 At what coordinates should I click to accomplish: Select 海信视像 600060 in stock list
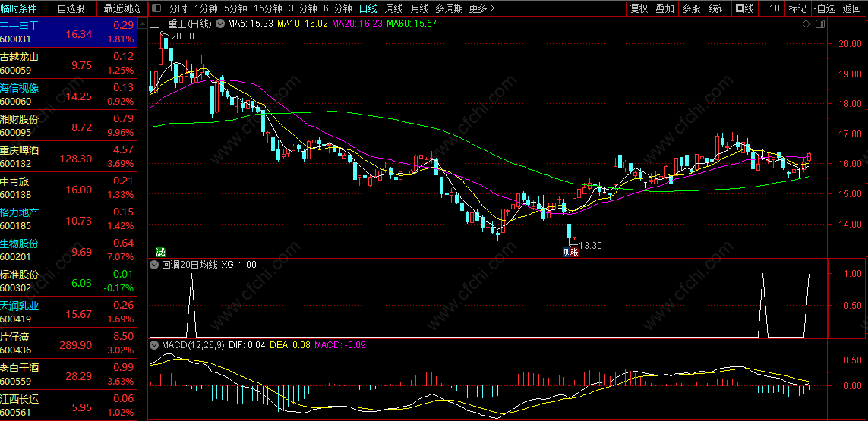pos(68,94)
